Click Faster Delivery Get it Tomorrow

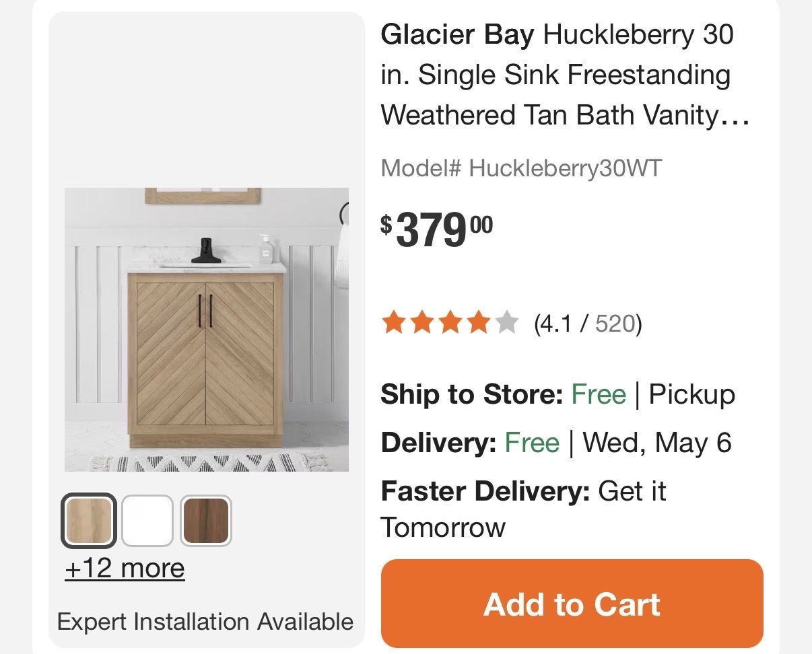[522, 509]
